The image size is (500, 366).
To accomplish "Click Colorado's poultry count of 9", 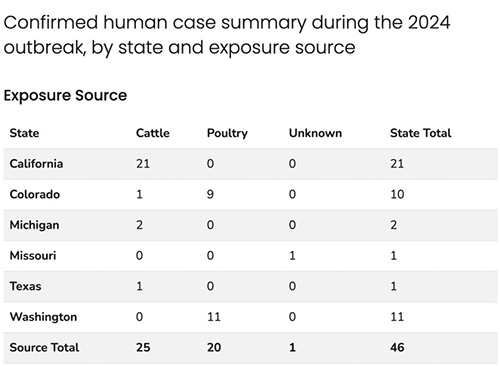I will (x=210, y=194).
